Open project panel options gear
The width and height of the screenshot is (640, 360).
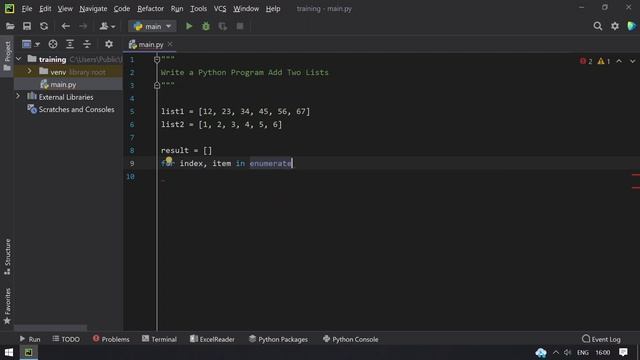point(109,44)
